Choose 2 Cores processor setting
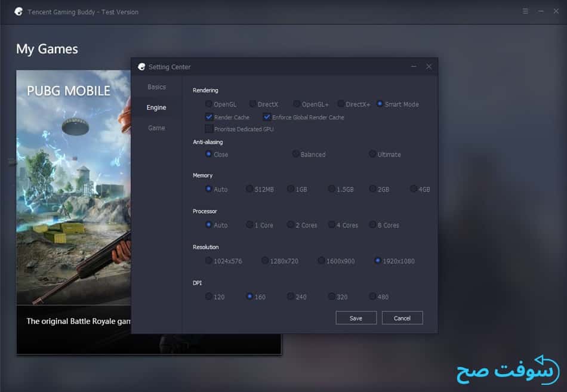Image resolution: width=567 pixels, height=392 pixels. (291, 224)
